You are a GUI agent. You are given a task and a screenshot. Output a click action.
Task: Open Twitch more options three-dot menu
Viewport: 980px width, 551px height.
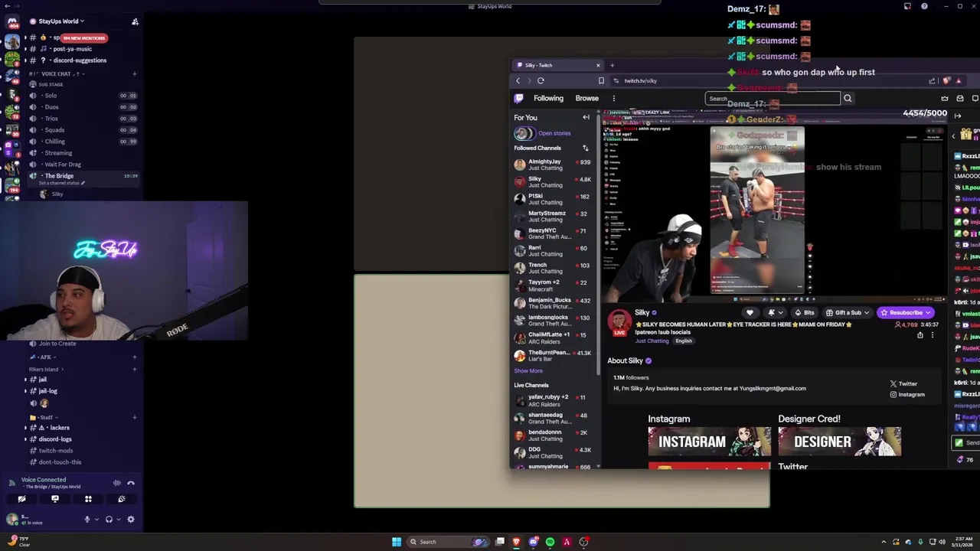[613, 98]
